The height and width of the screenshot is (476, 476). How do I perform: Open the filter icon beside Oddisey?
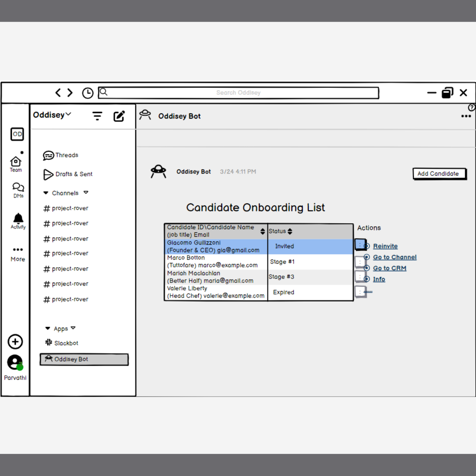point(97,116)
